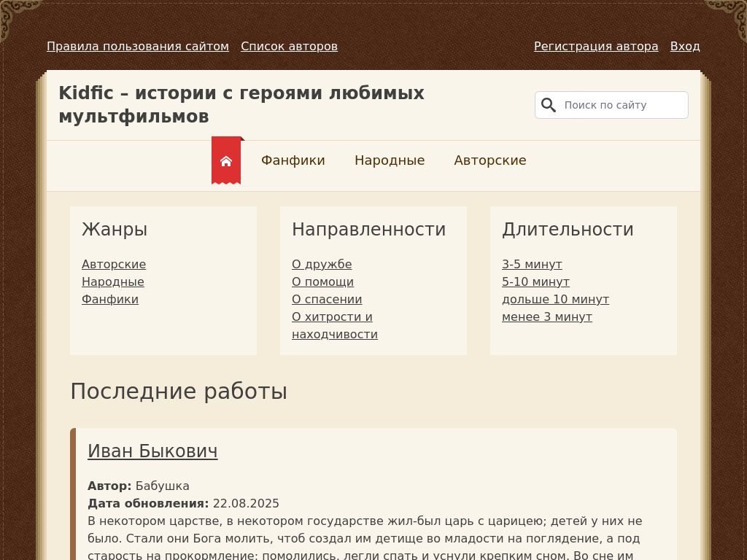The width and height of the screenshot is (747, 560).
Task: Click the red home bookmark icon
Action: (x=226, y=160)
